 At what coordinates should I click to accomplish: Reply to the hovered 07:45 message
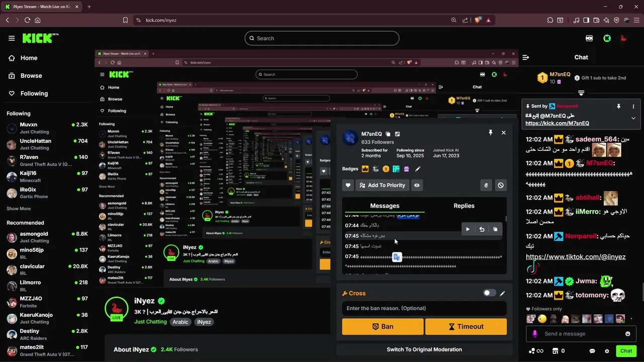(x=481, y=229)
